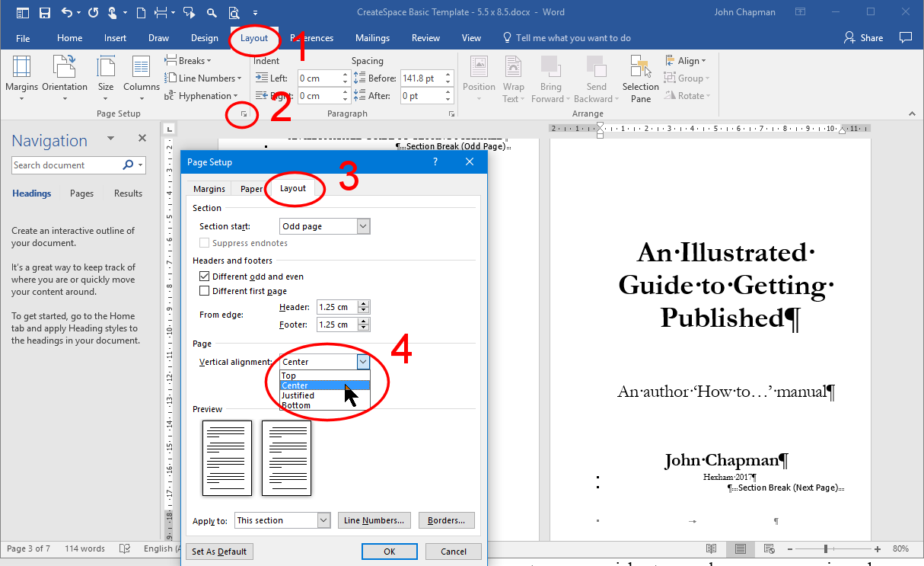Open the Mailings ribbon tab

click(x=372, y=37)
